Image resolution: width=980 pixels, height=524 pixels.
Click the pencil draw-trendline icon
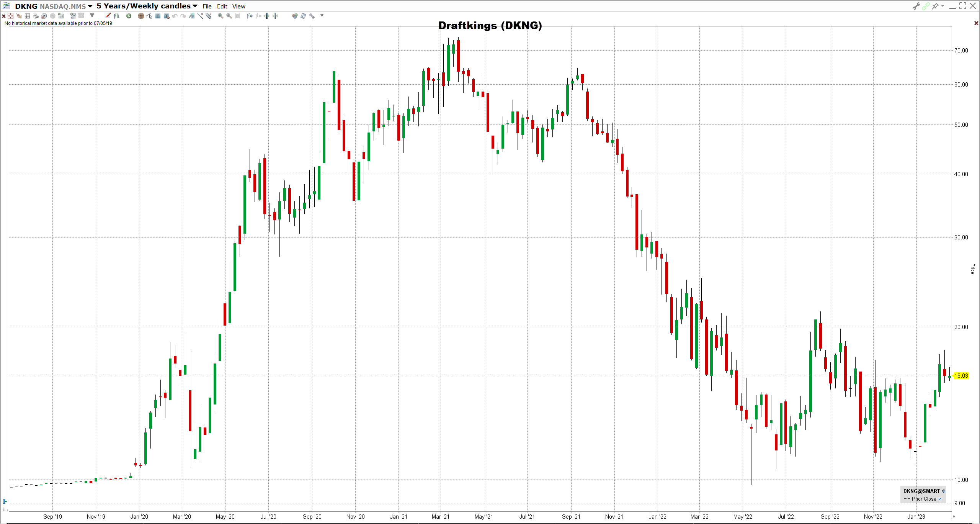pyautogui.click(x=108, y=16)
